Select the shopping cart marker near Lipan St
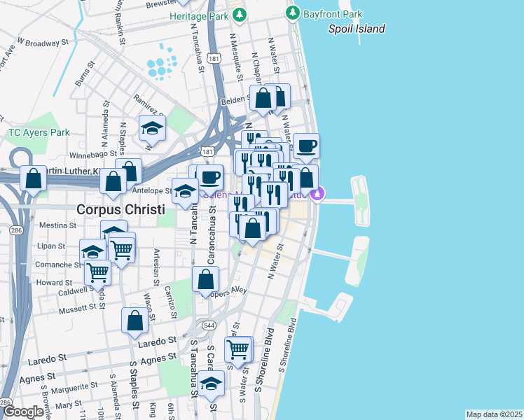Screen dimensions: 524x420 (122, 251)
